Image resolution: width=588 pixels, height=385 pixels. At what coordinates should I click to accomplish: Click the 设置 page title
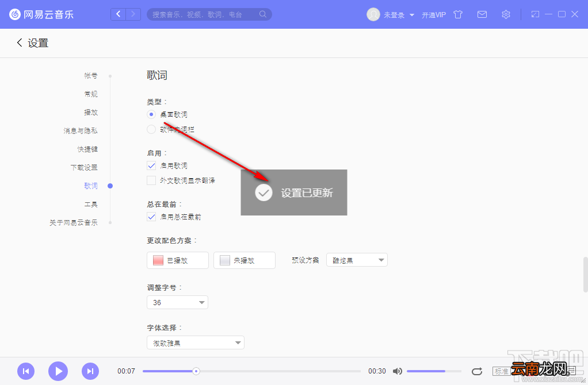[x=38, y=43]
